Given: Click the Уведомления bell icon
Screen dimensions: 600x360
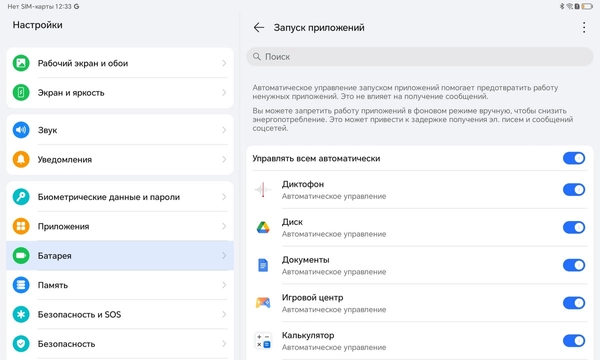Looking at the screenshot, I should (x=21, y=160).
